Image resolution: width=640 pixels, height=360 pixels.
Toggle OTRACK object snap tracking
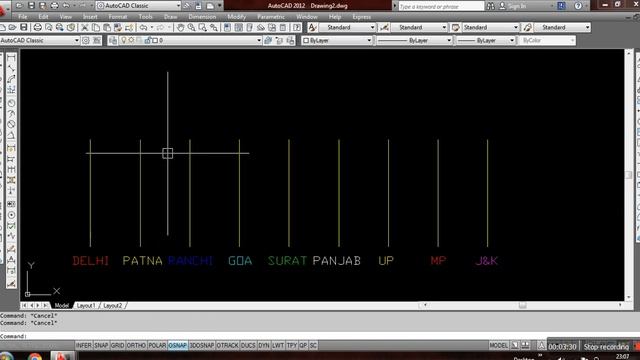(227, 345)
